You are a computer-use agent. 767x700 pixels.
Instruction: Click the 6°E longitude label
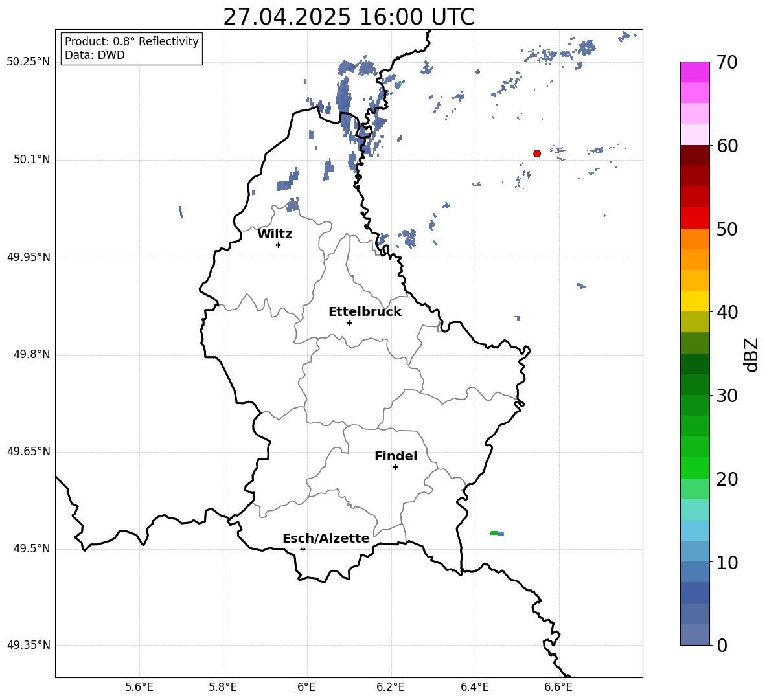(306, 687)
